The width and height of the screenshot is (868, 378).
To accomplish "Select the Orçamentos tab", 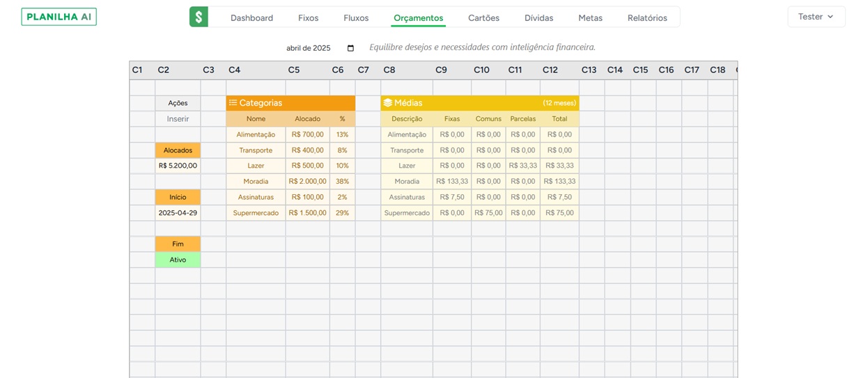I will click(418, 18).
